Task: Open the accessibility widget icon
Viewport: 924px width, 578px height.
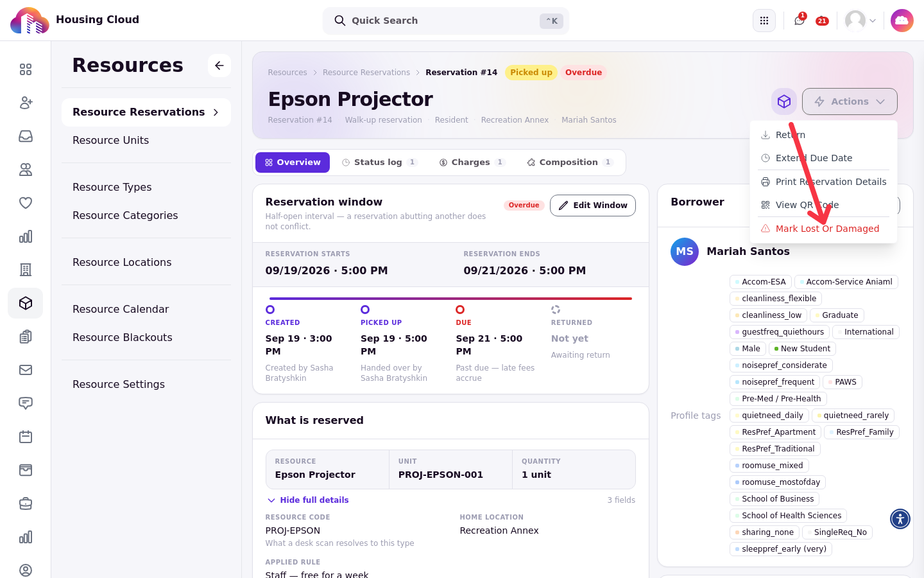Action: [900, 519]
